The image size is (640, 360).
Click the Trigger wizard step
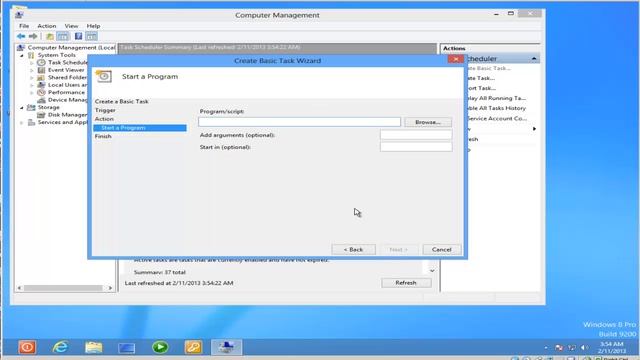(105, 110)
